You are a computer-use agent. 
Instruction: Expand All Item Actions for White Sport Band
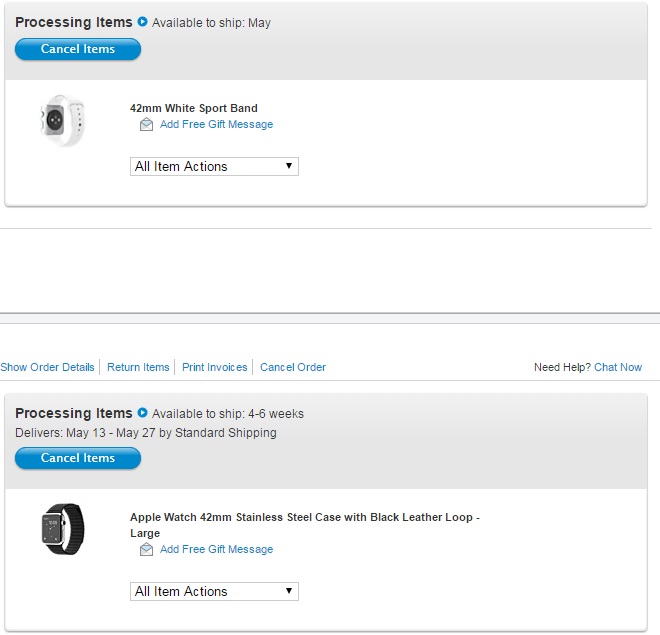point(214,166)
